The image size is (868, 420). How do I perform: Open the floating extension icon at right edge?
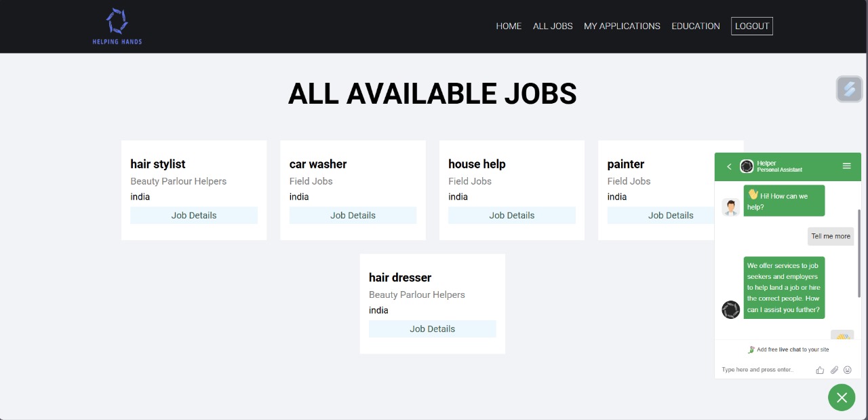[x=849, y=89]
